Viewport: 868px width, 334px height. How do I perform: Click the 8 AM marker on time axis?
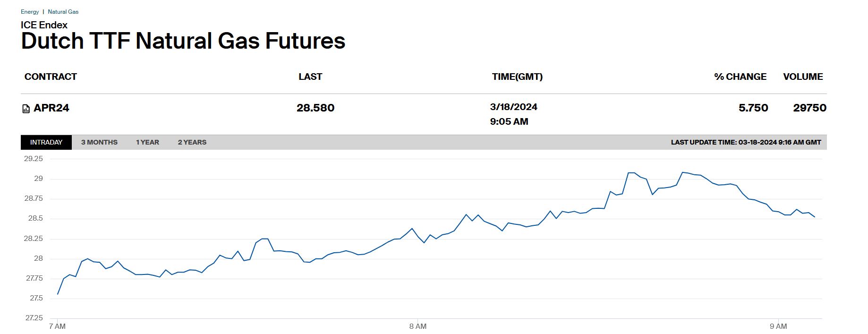click(417, 326)
